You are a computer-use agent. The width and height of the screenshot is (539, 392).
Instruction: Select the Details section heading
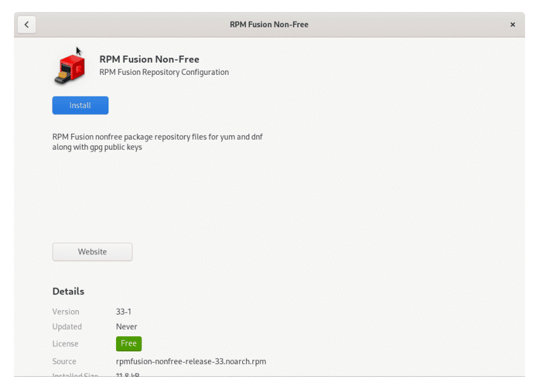click(68, 291)
